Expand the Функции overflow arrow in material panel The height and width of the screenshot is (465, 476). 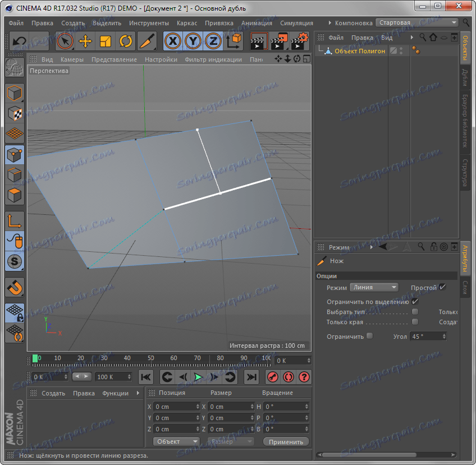(138, 393)
